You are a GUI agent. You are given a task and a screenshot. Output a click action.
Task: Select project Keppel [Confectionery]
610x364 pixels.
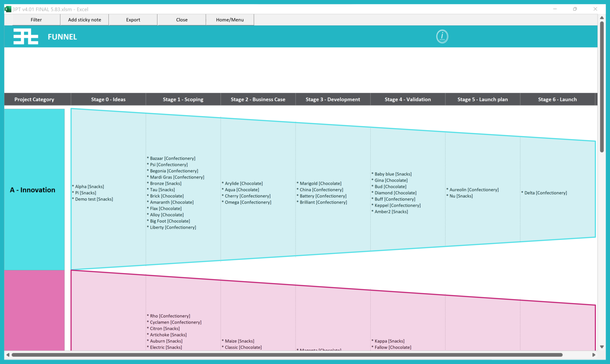pos(396,205)
